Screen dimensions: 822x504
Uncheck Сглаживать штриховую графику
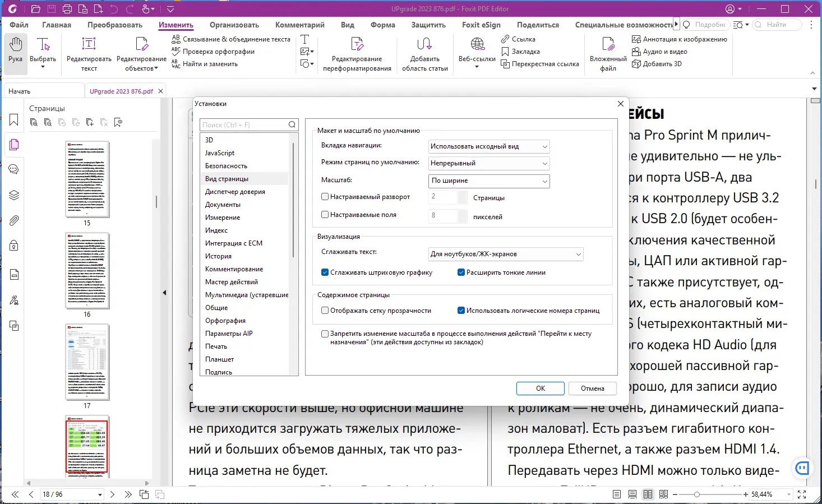[x=325, y=272]
